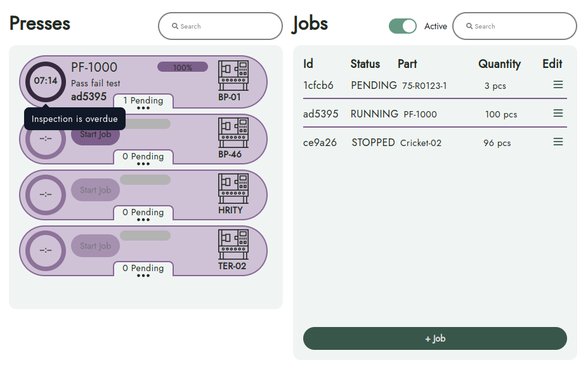Sort jobs by Status column header
This screenshot has width=588, height=367.
point(365,64)
